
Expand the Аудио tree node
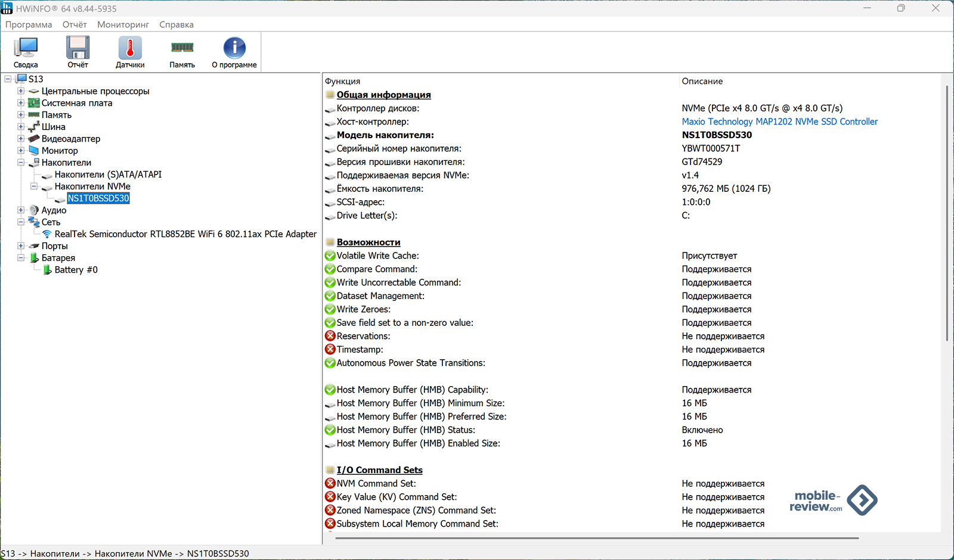[21, 210]
